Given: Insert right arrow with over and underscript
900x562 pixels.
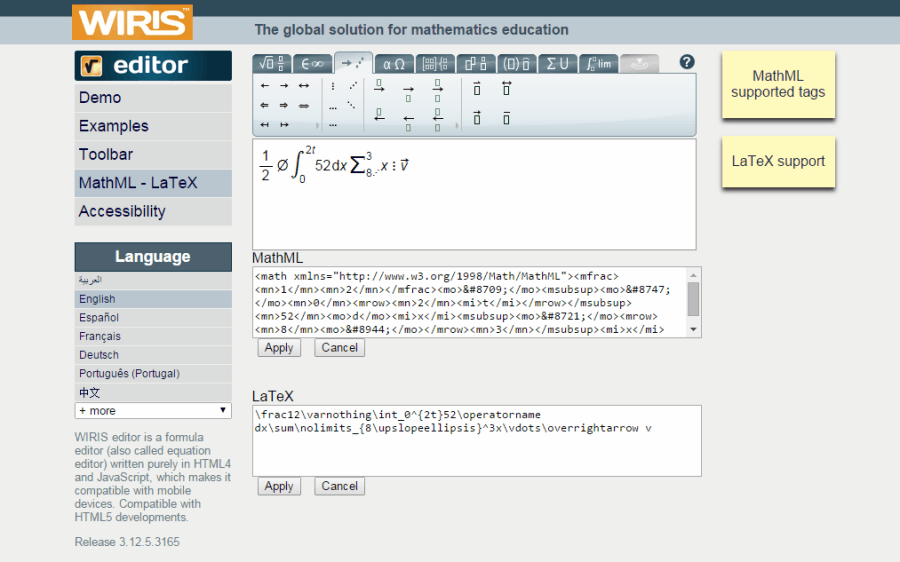Looking at the screenshot, I should pos(437,90).
